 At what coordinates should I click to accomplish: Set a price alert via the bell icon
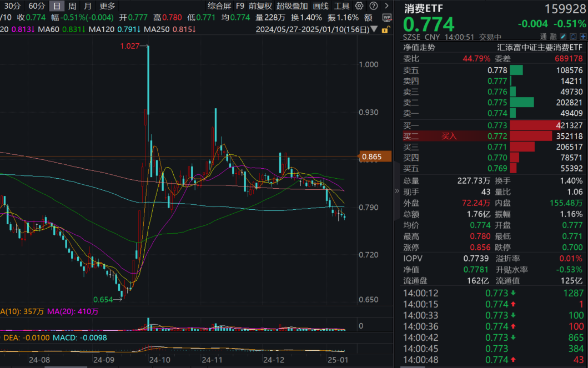572,36
